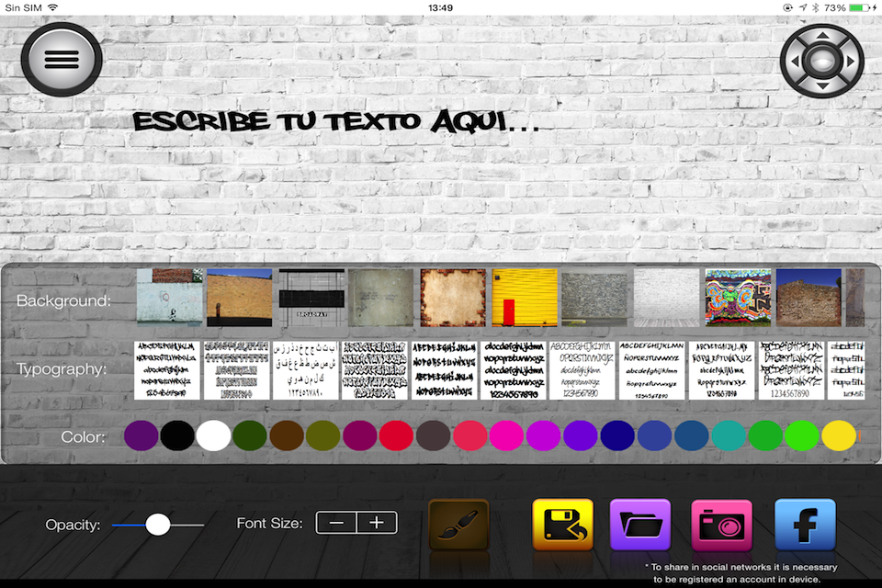Select the paintbrush tool icon
The height and width of the screenshot is (588, 882).
(x=458, y=525)
